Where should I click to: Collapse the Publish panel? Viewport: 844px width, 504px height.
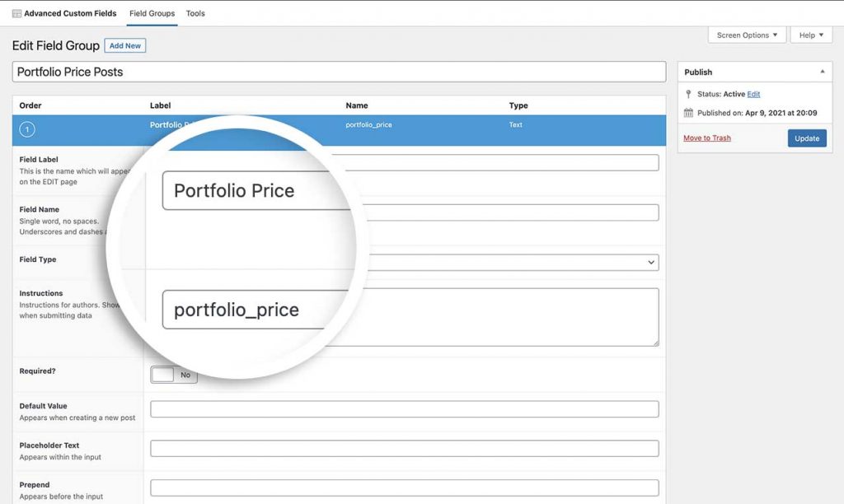tap(823, 72)
